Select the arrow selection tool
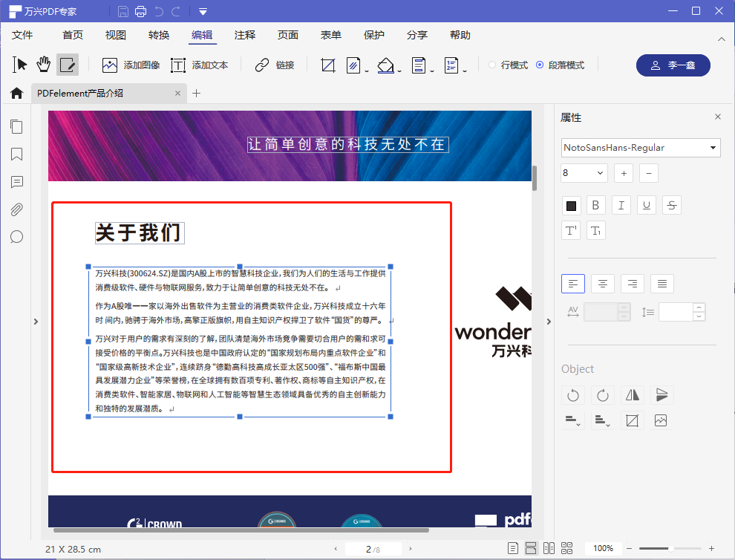The image size is (735, 560). click(20, 65)
